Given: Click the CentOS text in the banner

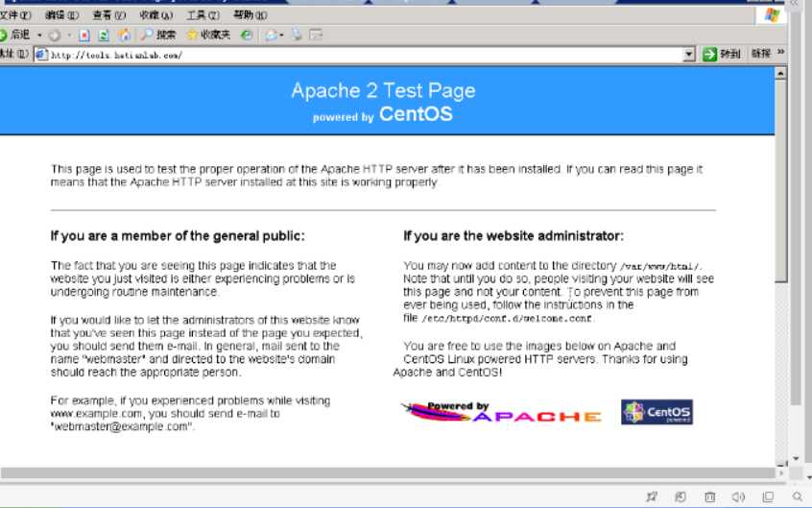Looking at the screenshot, I should [x=416, y=114].
